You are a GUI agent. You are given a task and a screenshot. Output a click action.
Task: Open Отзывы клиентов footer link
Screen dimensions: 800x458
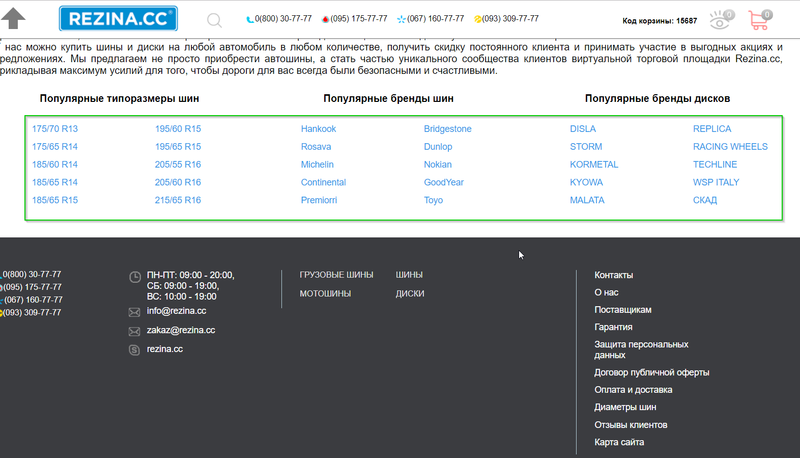coord(631,425)
